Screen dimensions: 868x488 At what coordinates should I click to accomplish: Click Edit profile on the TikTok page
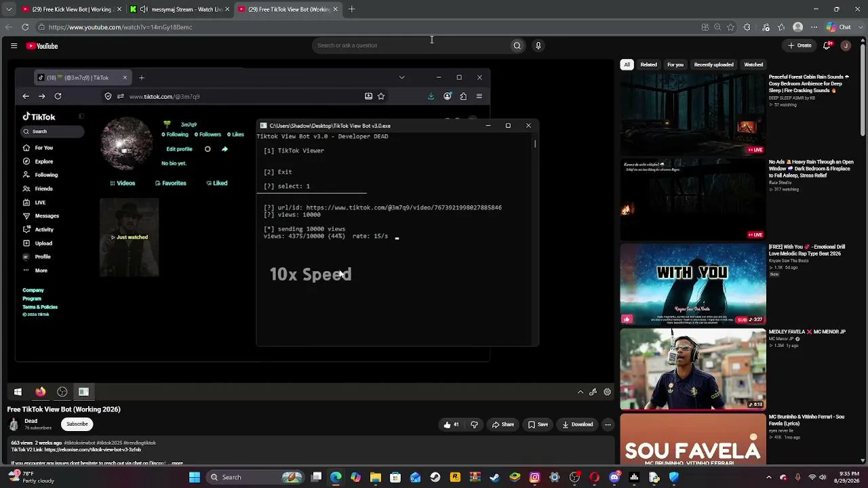tap(179, 149)
